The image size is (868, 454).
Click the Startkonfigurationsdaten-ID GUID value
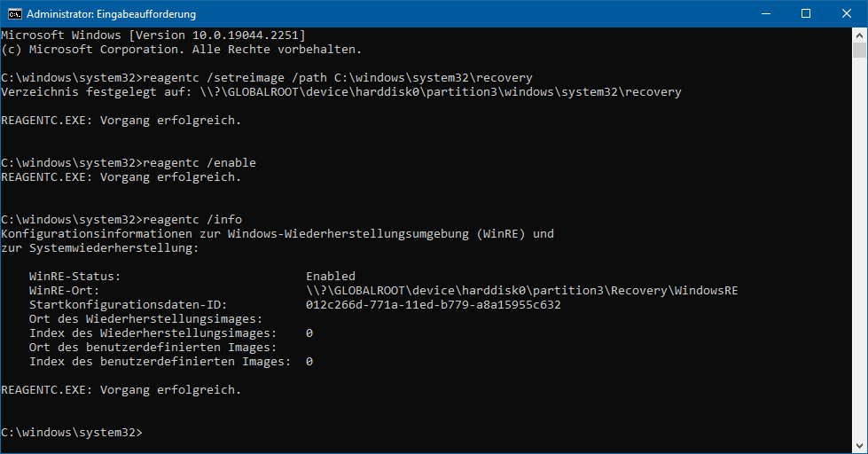[x=433, y=305]
